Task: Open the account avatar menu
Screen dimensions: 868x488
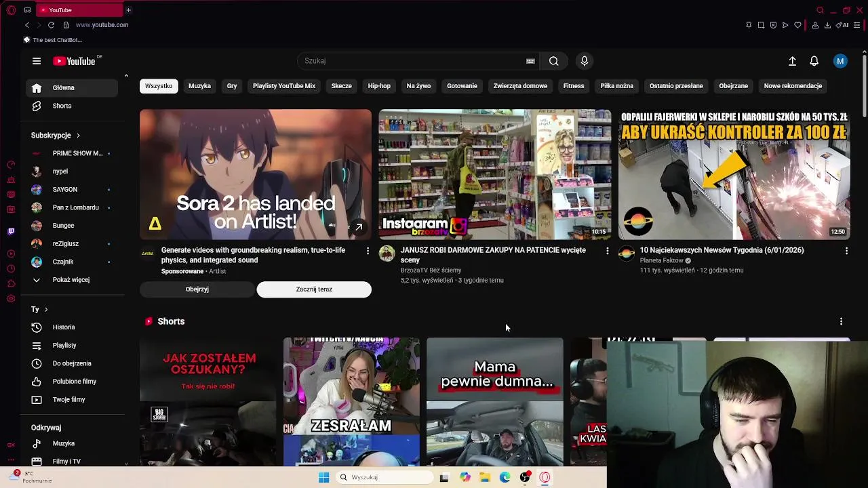Action: [840, 61]
